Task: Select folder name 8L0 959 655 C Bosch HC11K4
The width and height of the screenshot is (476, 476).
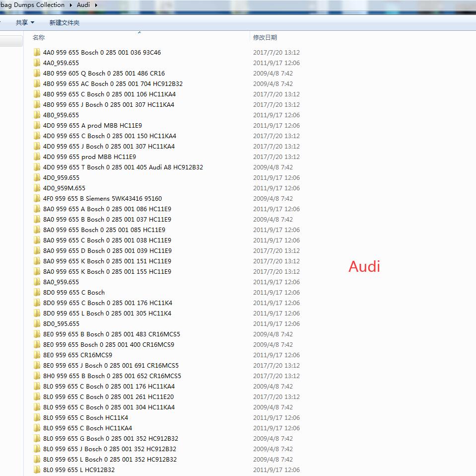Action: coord(85,418)
